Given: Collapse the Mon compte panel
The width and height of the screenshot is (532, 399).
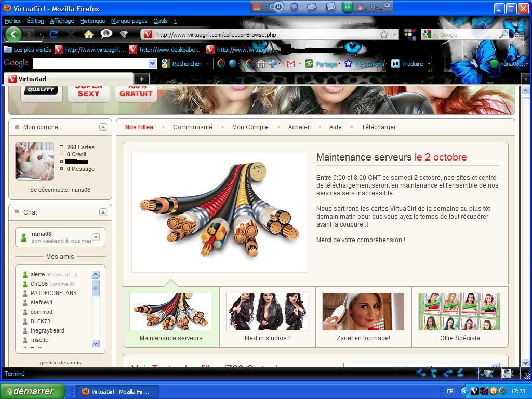Looking at the screenshot, I should click(x=103, y=127).
